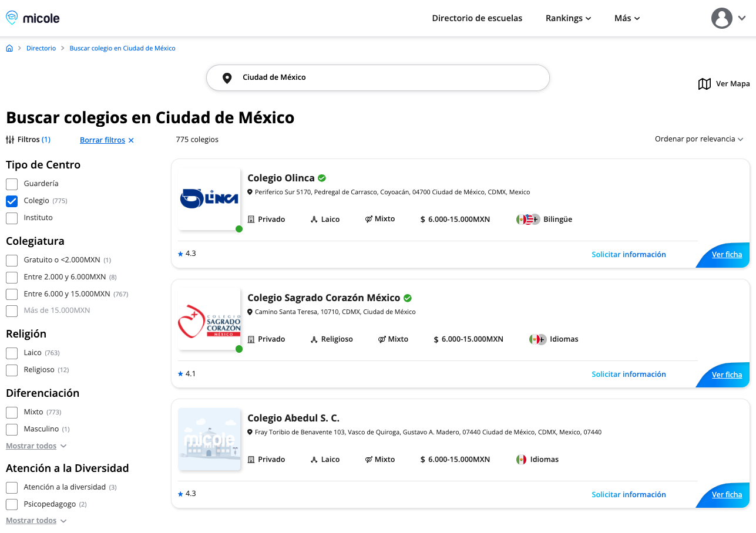
Task: Open Ordenar por relevancia dropdown
Action: 699,139
